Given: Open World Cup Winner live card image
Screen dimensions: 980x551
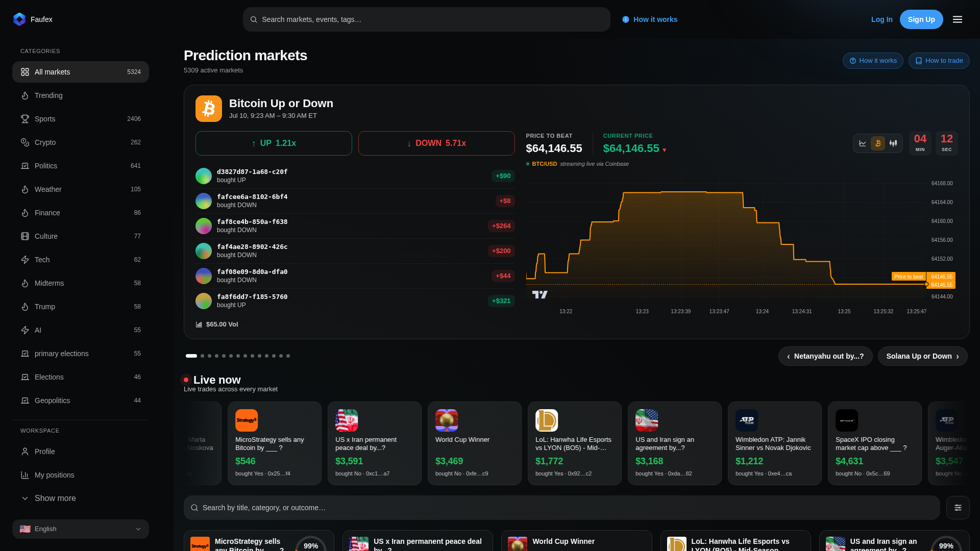Looking at the screenshot, I should [x=447, y=420].
